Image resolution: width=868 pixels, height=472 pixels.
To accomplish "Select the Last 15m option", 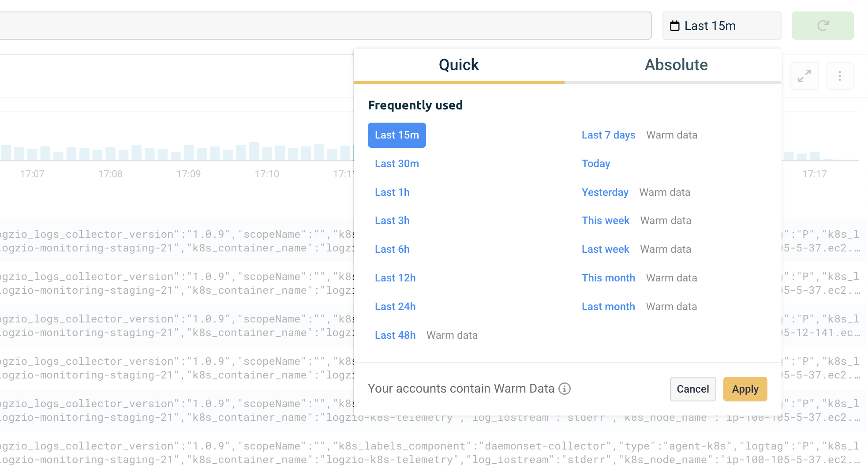I will [397, 135].
